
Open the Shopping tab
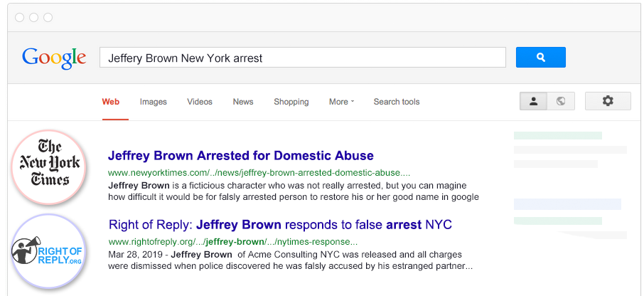pyautogui.click(x=291, y=102)
